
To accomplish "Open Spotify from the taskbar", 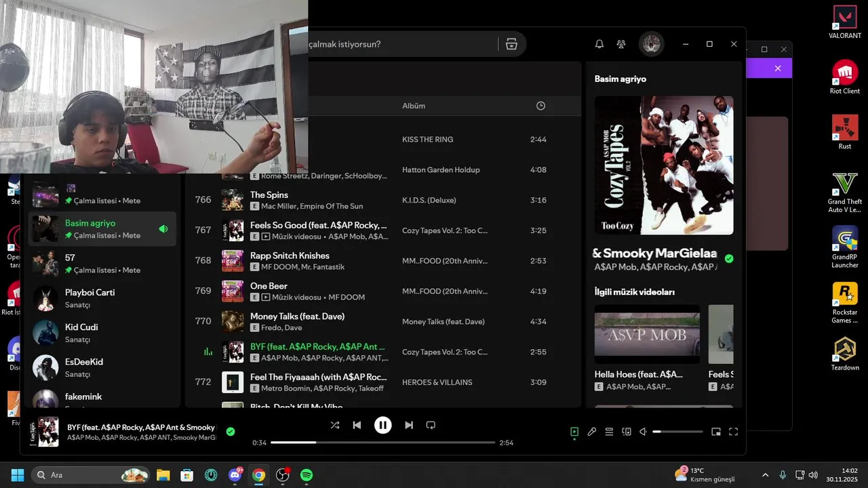I will (x=307, y=475).
